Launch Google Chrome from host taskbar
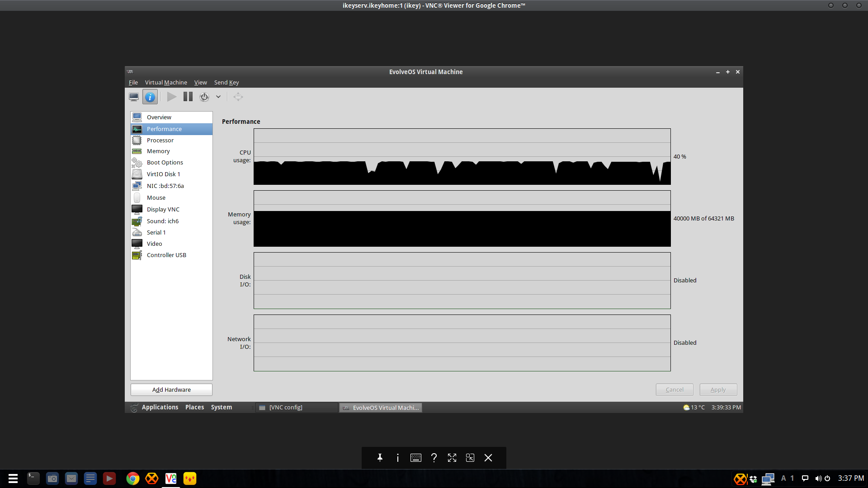Screen dimensions: 868x488 [133, 479]
